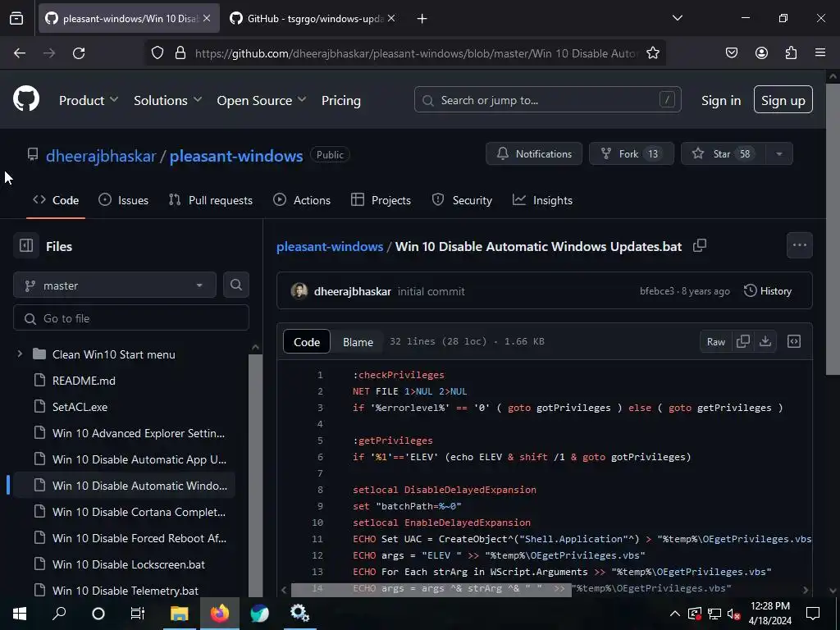
Task: Open the list all tabs dropdown
Action: (677, 18)
